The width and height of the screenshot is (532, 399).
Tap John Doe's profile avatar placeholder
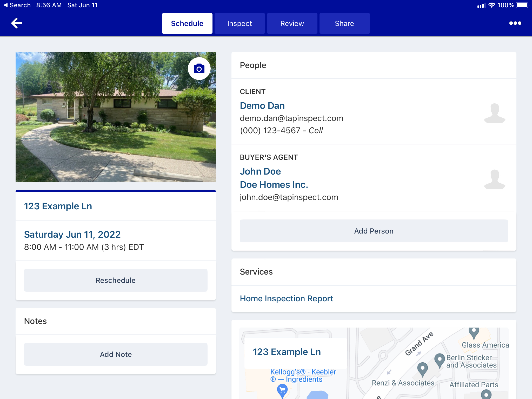[495, 179]
